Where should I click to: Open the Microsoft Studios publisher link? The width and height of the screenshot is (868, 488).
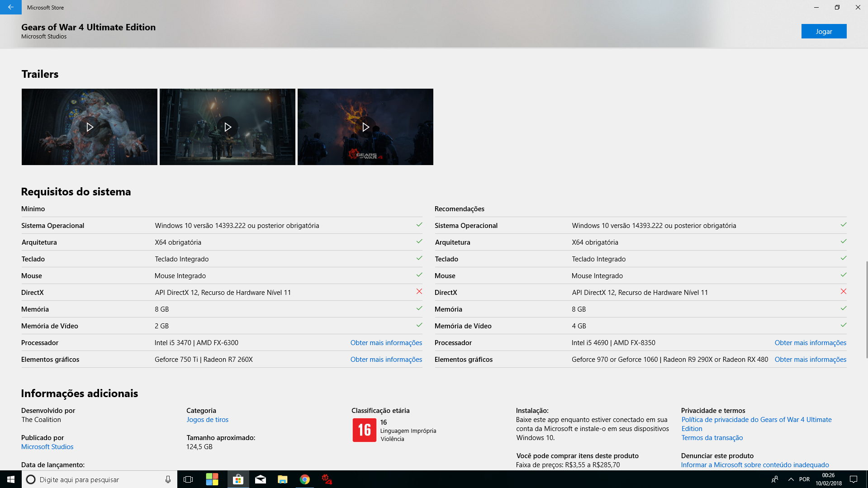(x=47, y=447)
